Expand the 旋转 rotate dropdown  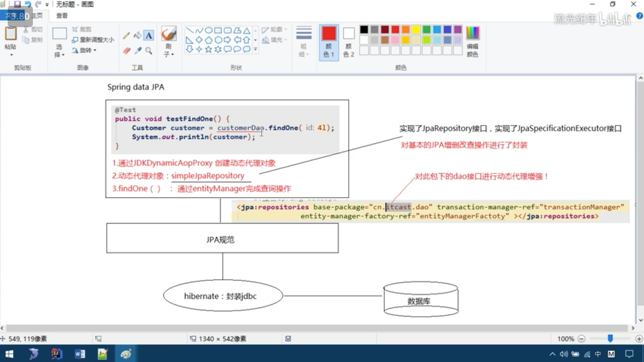point(85,50)
